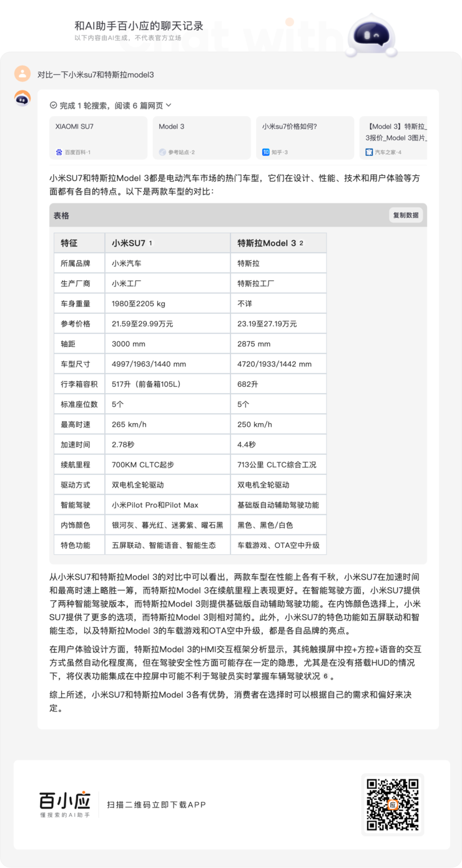Screen dimensions: 462x868
Task: Click the 汽车之家 source icon
Action: [370, 152]
